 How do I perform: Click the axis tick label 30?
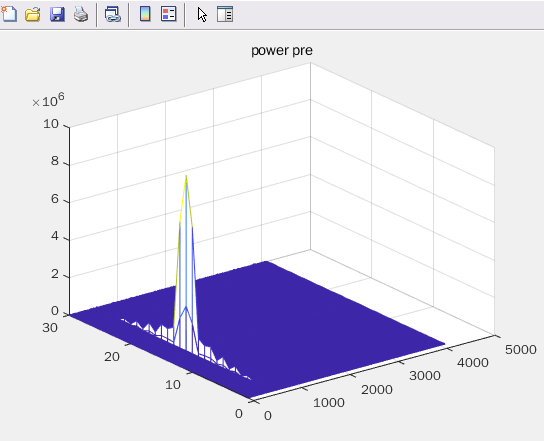50,328
